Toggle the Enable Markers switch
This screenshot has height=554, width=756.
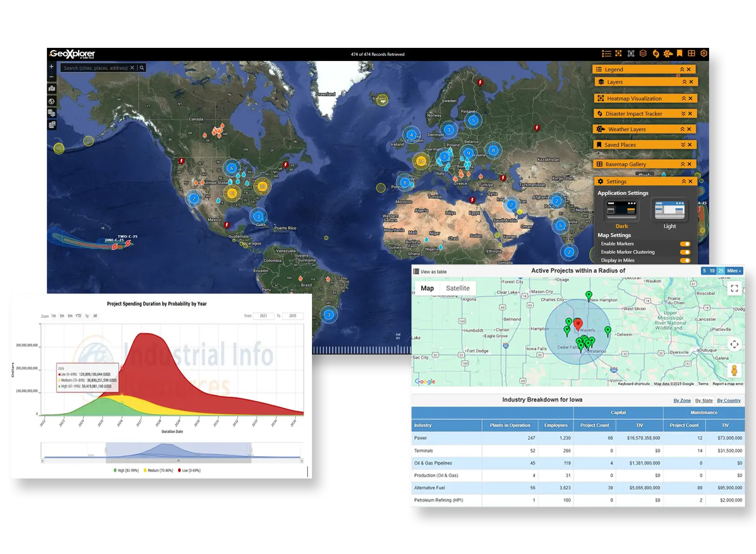click(x=685, y=244)
